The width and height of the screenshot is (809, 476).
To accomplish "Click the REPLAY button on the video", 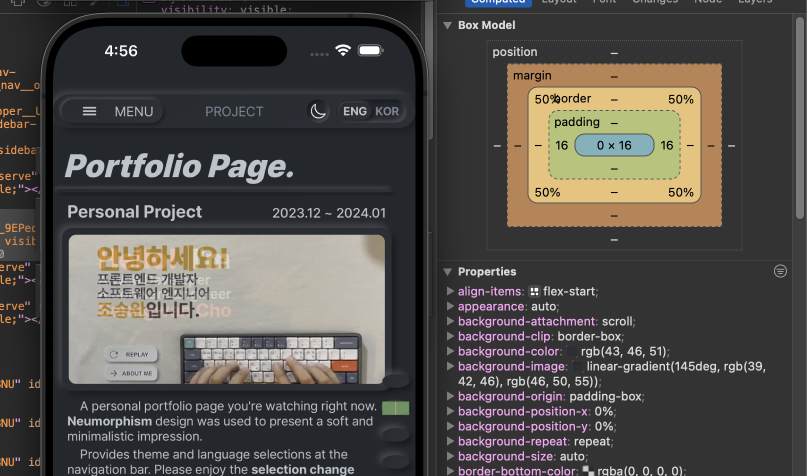I will click(x=131, y=354).
